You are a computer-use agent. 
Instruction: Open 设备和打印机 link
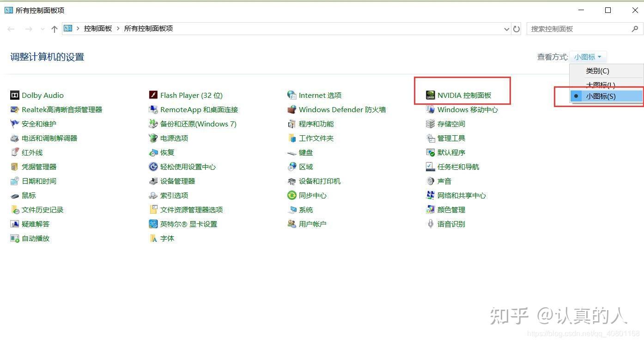pos(320,181)
